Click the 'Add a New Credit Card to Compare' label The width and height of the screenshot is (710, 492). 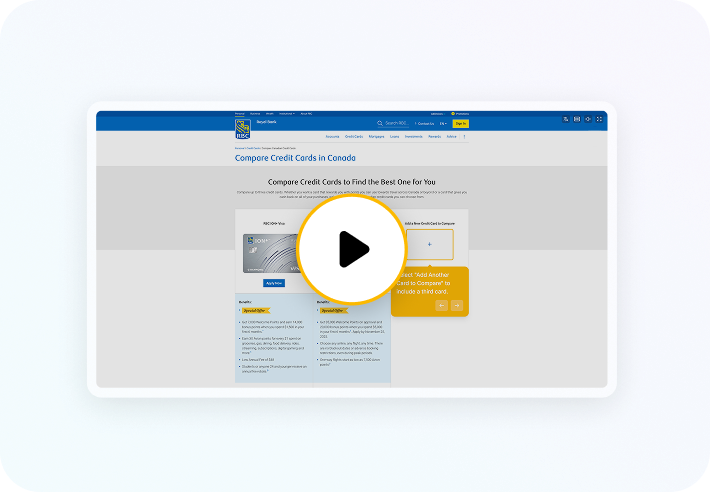click(x=430, y=224)
